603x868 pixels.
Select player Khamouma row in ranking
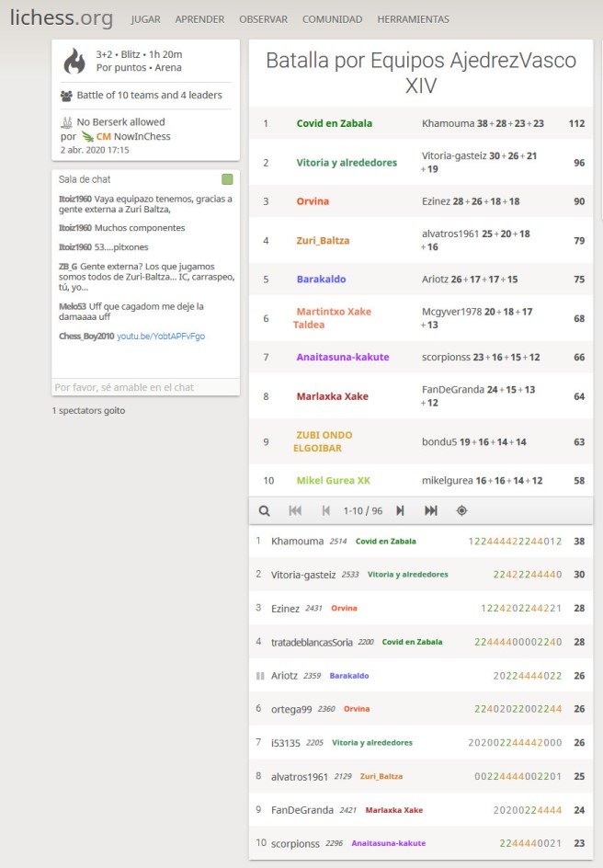[x=420, y=542]
